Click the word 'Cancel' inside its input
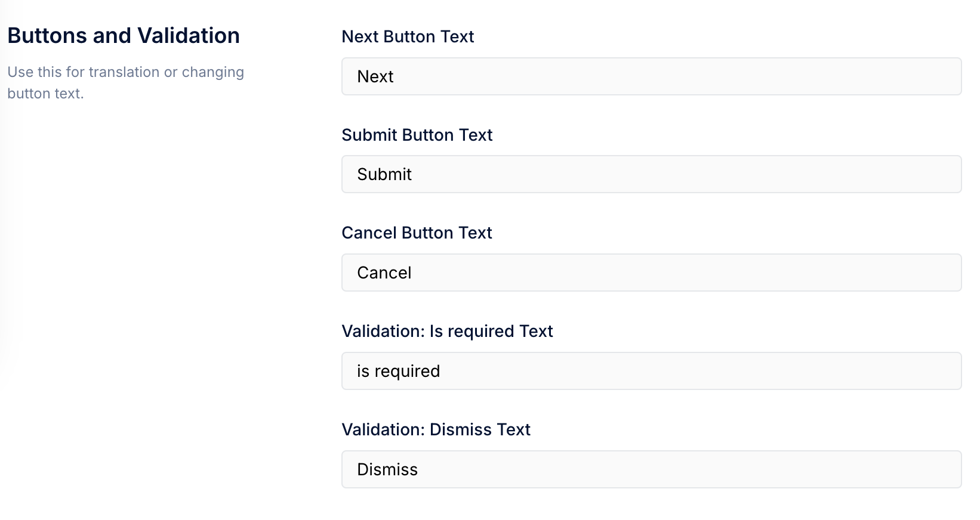 point(384,273)
